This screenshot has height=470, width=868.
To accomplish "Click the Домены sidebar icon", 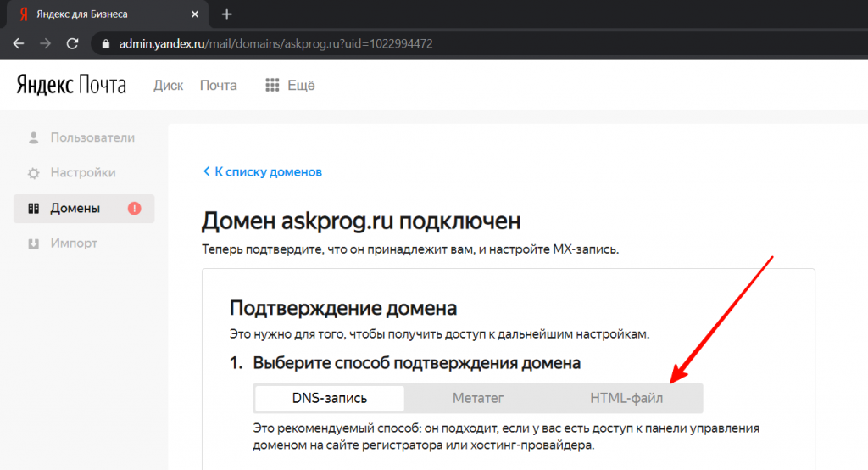I will point(34,209).
